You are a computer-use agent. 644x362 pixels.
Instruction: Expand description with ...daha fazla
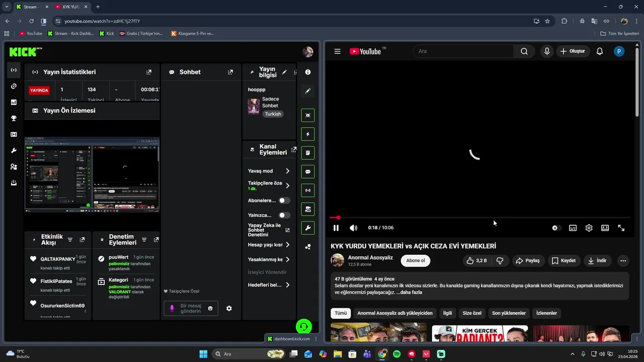[409, 292]
